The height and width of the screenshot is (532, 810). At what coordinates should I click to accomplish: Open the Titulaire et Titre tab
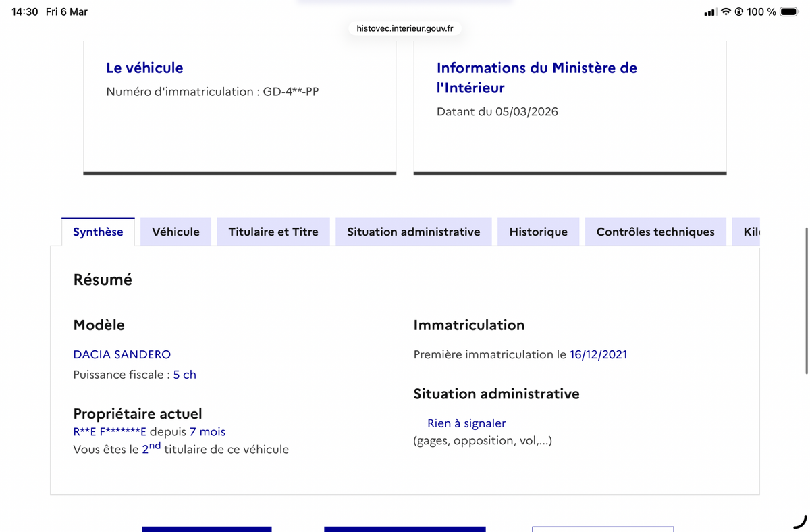coord(273,232)
